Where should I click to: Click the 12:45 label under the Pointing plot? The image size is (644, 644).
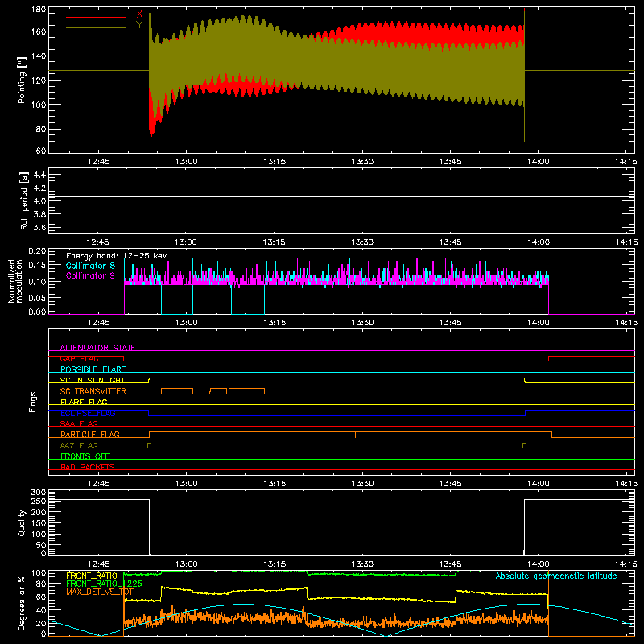coord(98,162)
